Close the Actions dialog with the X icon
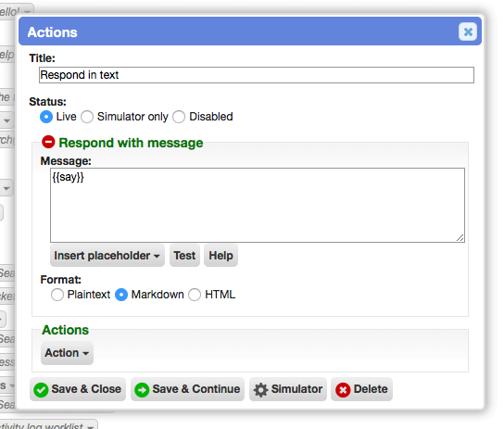The width and height of the screenshot is (504, 429). (468, 32)
